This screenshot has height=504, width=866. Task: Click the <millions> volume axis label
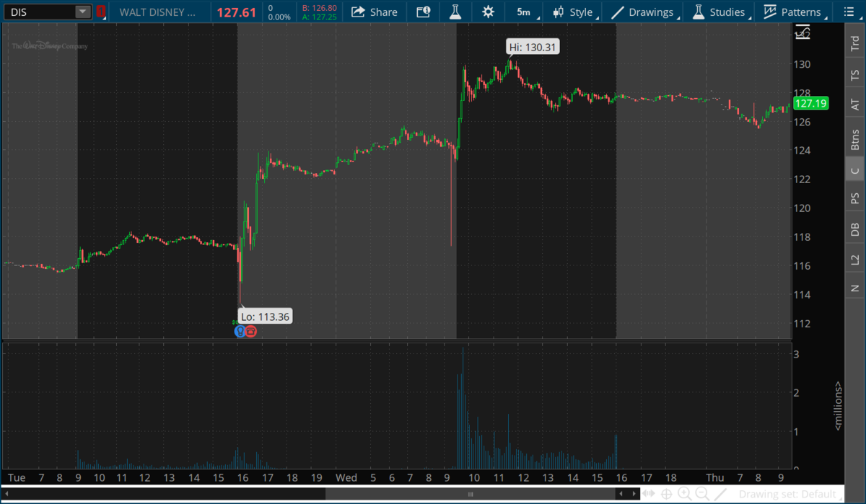(x=838, y=406)
